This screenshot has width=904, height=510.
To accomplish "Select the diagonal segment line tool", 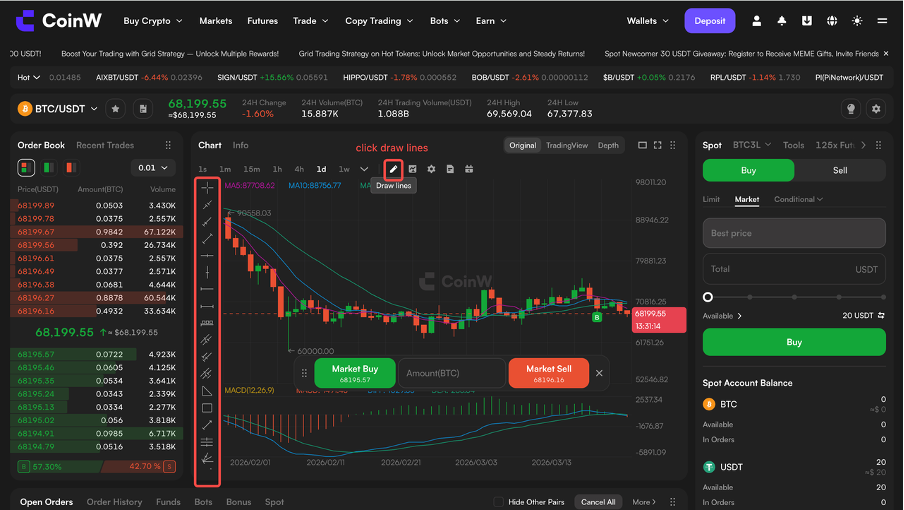I will pyautogui.click(x=207, y=239).
